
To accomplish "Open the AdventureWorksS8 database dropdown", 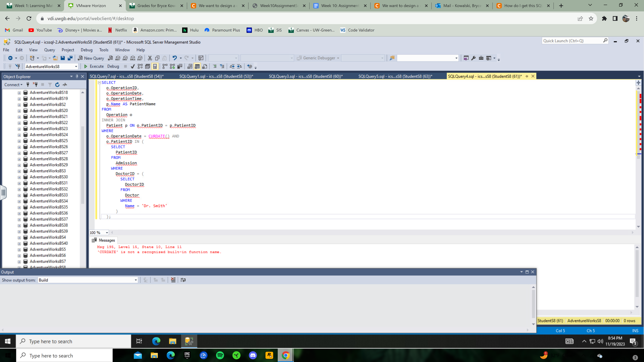I will (x=76, y=67).
